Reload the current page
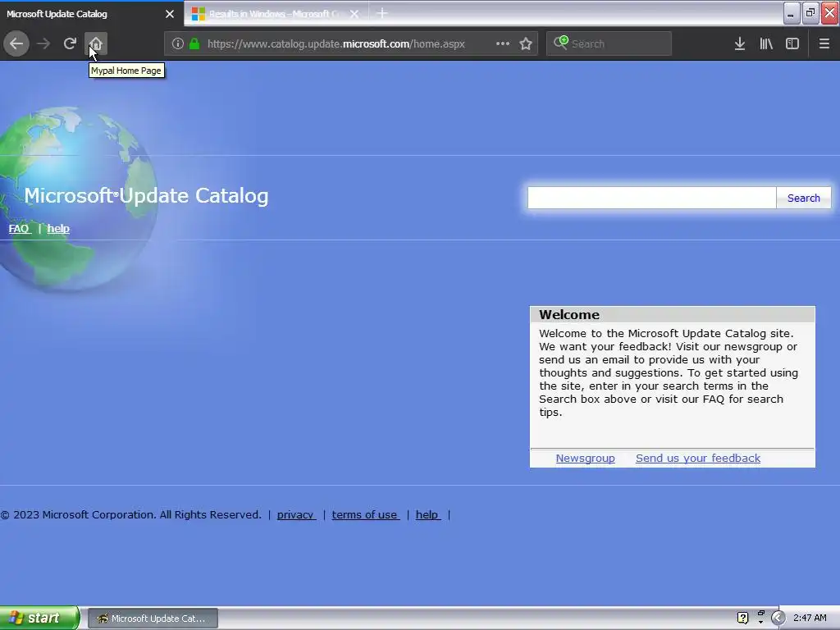 click(70, 43)
